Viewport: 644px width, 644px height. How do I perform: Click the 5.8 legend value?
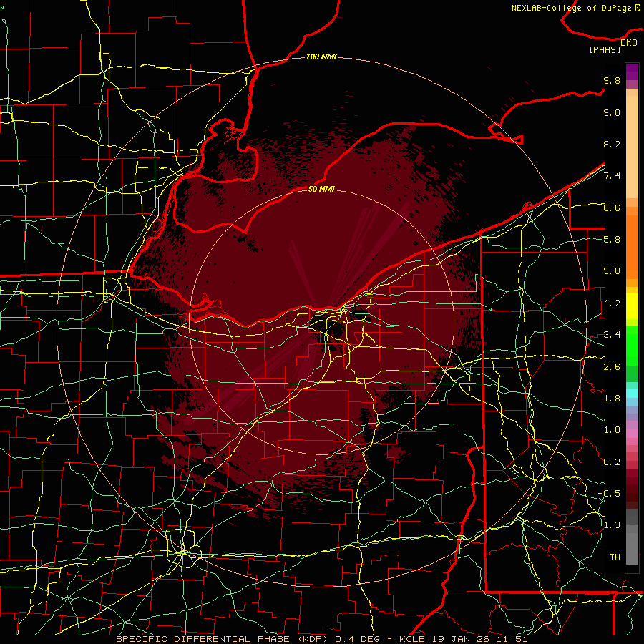click(x=612, y=240)
